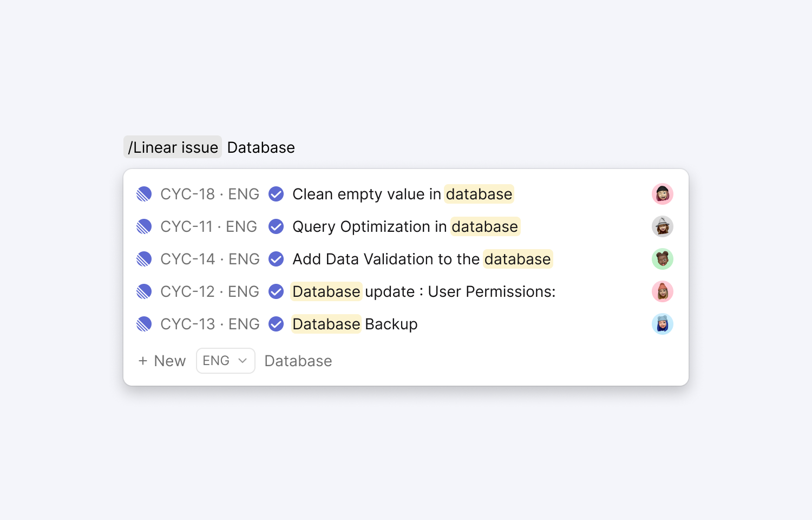Click assignee avatar on CYC-14 row
This screenshot has height=520, width=812.
(662, 259)
